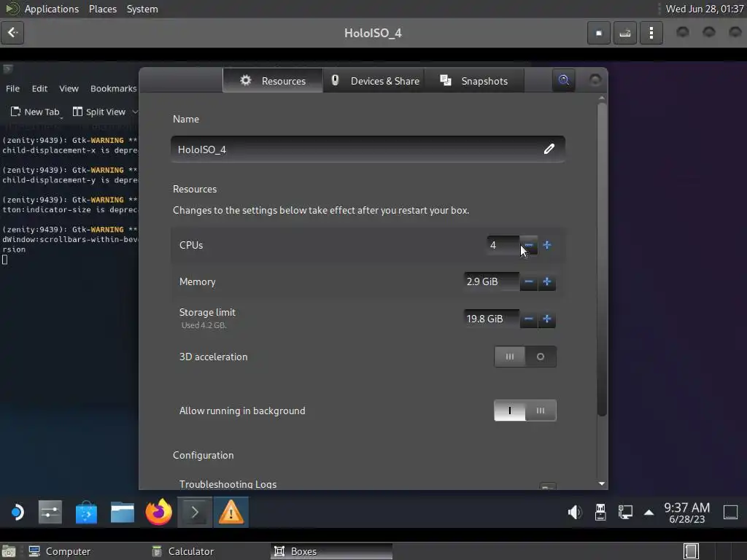Open the terminal chevron icon in taskbar

(195, 513)
